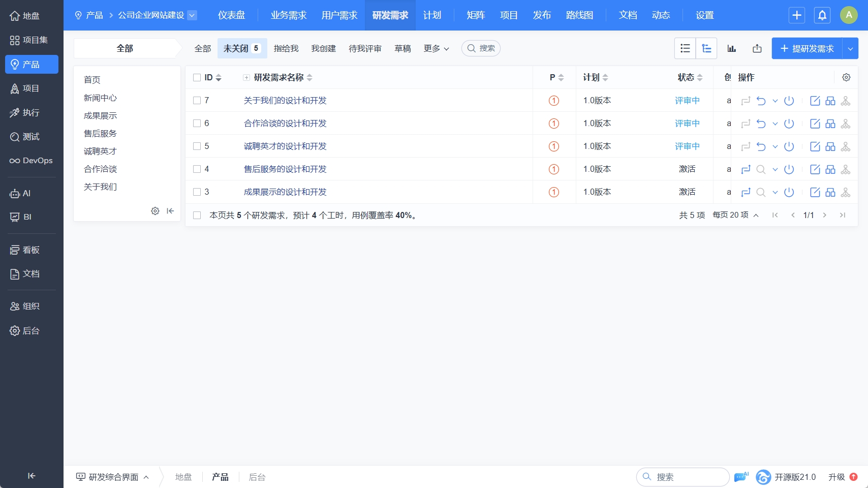Expand the 更多 filter dropdown
The image size is (868, 488).
point(436,48)
